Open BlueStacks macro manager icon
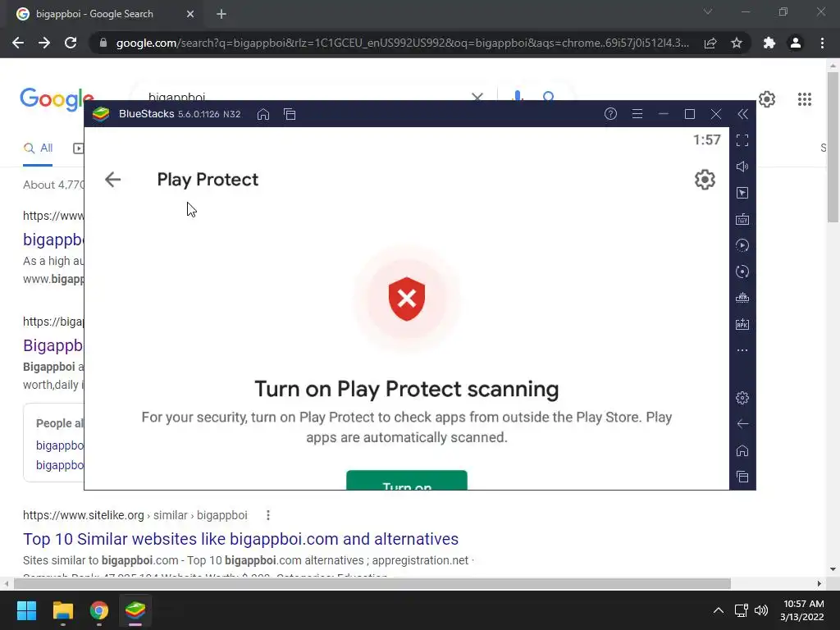The height and width of the screenshot is (630, 840). 742,298
